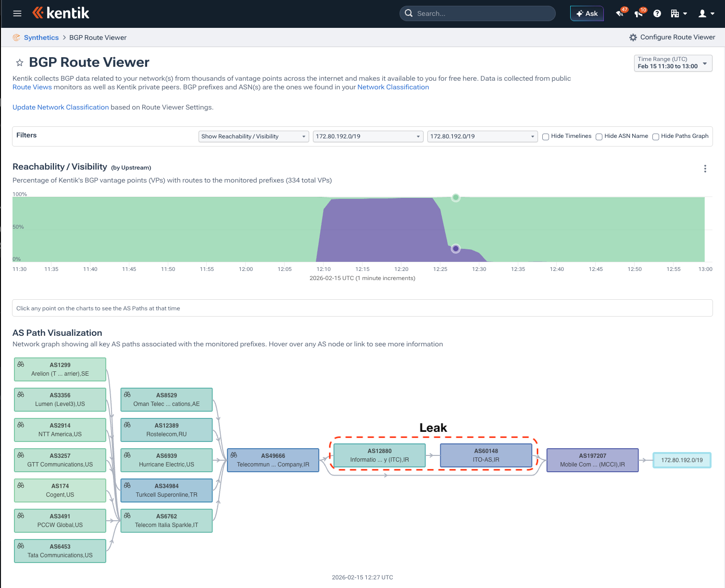Open the three-dot chart options menu
The width and height of the screenshot is (725, 588).
[x=705, y=169]
